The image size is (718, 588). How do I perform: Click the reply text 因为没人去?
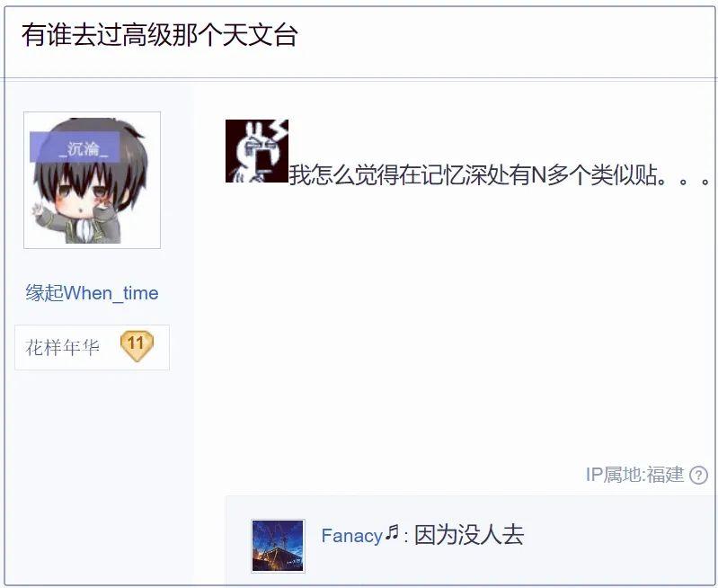(469, 535)
